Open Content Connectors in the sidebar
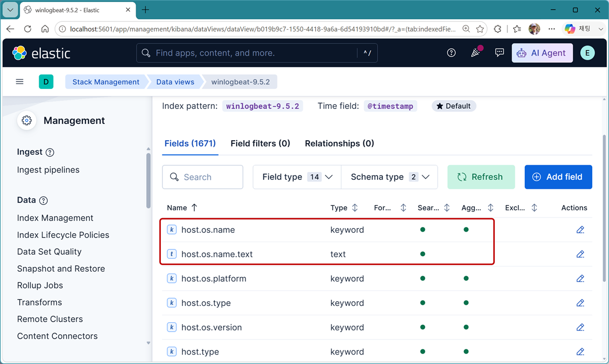Viewport: 609px width, 364px height. (58, 336)
